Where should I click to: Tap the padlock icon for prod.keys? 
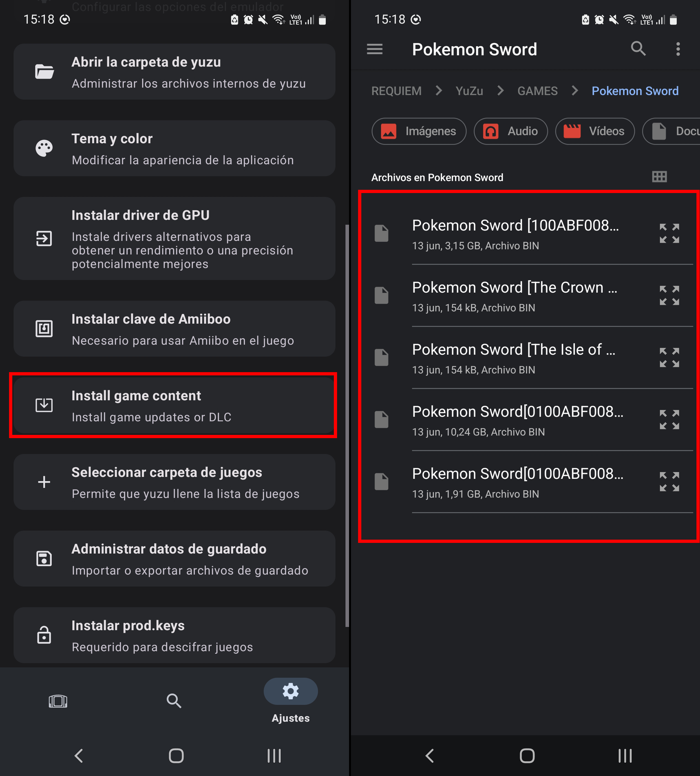coord(44,635)
